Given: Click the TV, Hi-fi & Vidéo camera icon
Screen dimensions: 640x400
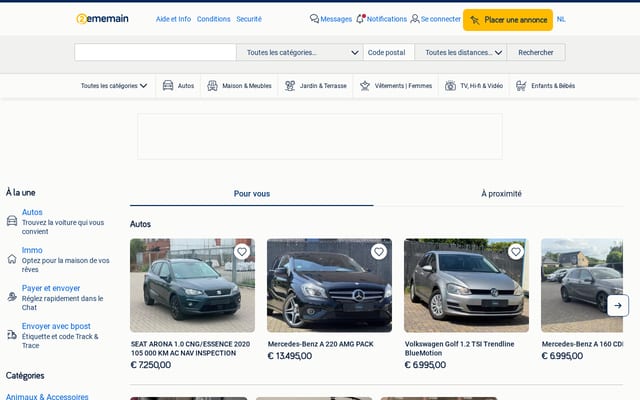Looking at the screenshot, I should [450, 85].
